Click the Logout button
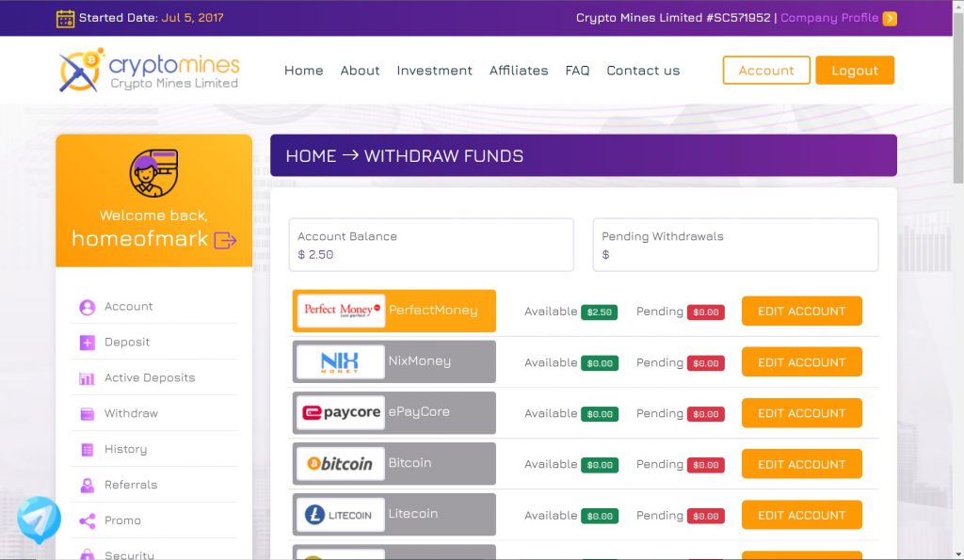964x560 pixels. (x=854, y=70)
